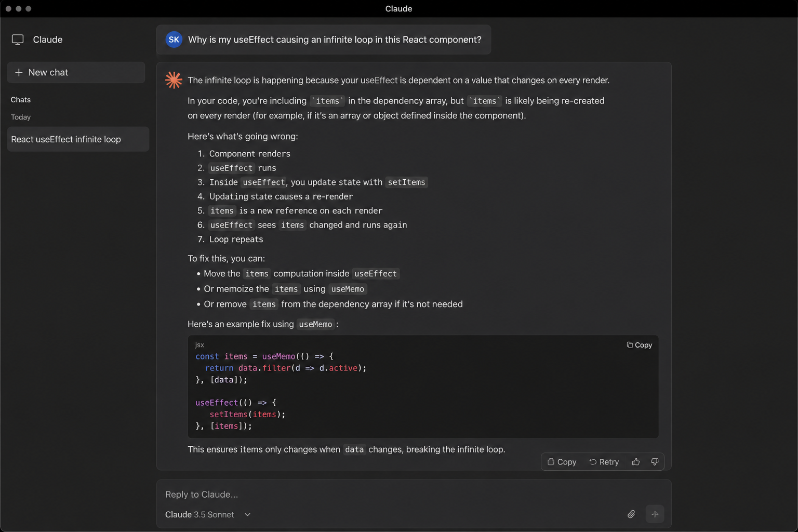Viewport: 798px width, 532px height.
Task: Copy the jsx code block
Action: click(x=640, y=345)
